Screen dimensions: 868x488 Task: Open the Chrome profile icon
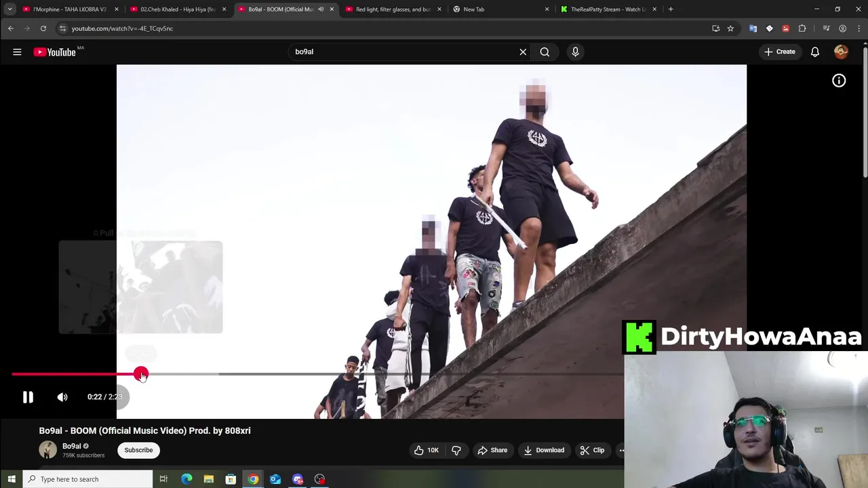point(842,28)
